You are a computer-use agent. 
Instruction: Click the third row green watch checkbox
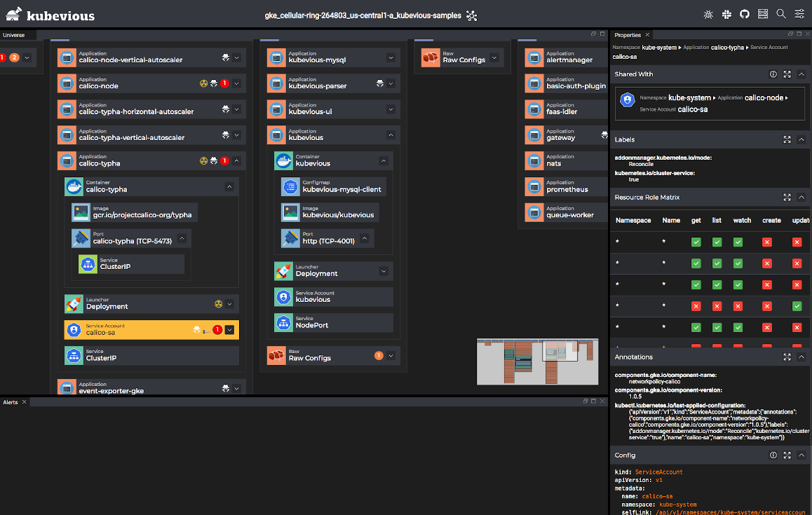click(x=738, y=284)
